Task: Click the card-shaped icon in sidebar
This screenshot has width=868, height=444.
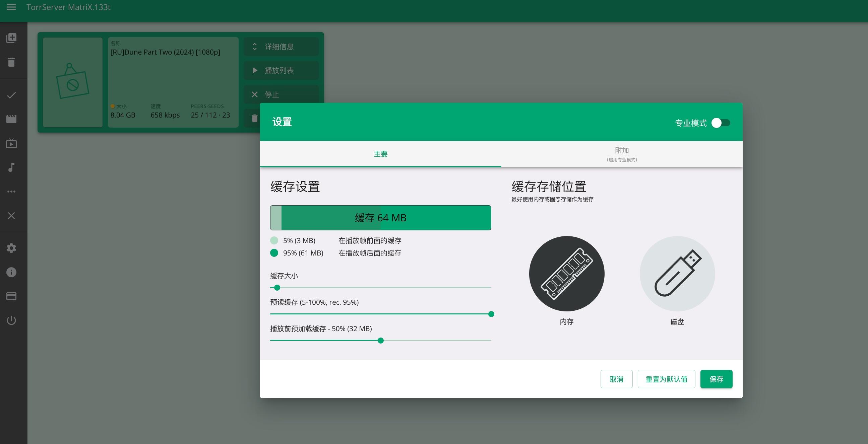Action: [x=11, y=296]
